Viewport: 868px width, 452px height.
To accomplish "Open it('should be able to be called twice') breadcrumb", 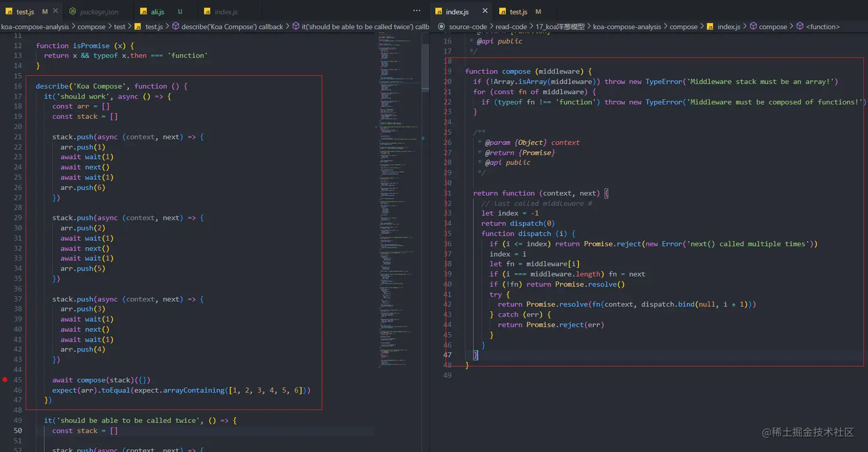I will [x=361, y=26].
